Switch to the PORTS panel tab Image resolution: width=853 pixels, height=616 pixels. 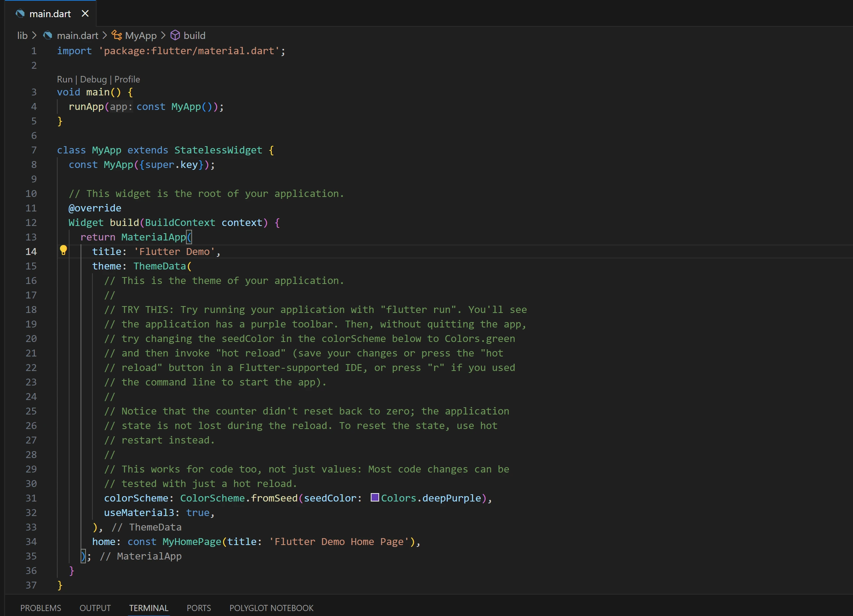199,608
